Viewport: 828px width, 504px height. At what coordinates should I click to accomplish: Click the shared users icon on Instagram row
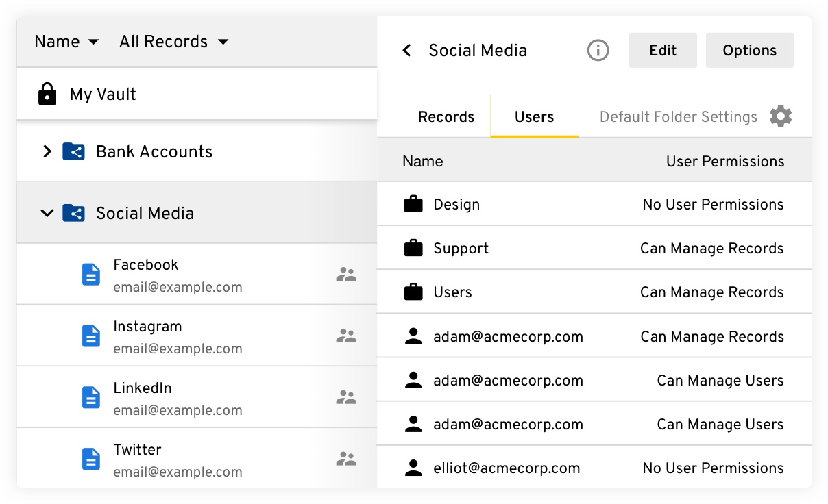346,336
